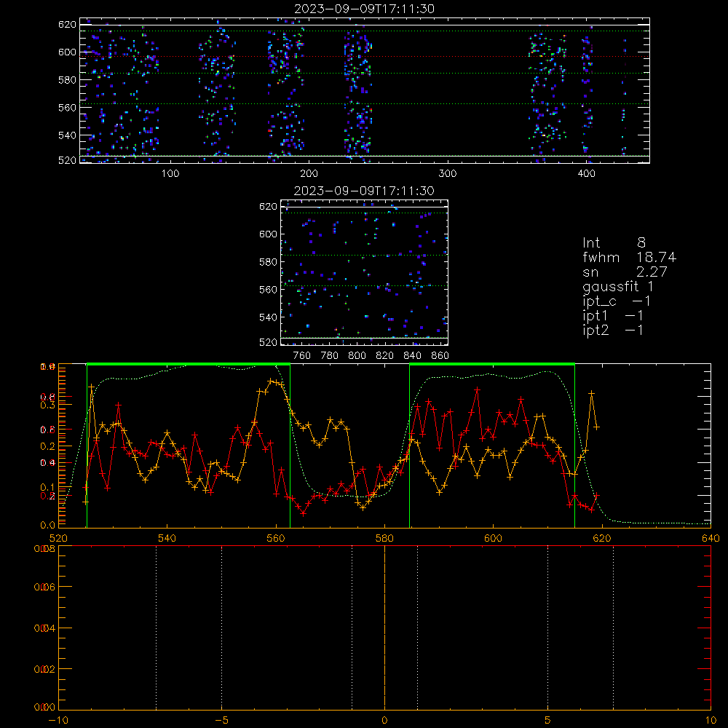
Task: Click the 200 x-axis label of the top plot
Action: [x=309, y=174]
